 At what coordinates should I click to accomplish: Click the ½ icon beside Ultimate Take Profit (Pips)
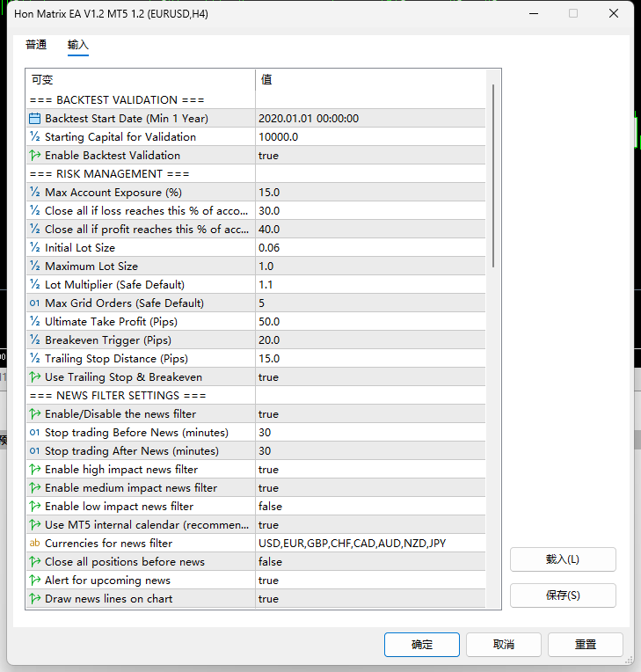tap(34, 321)
